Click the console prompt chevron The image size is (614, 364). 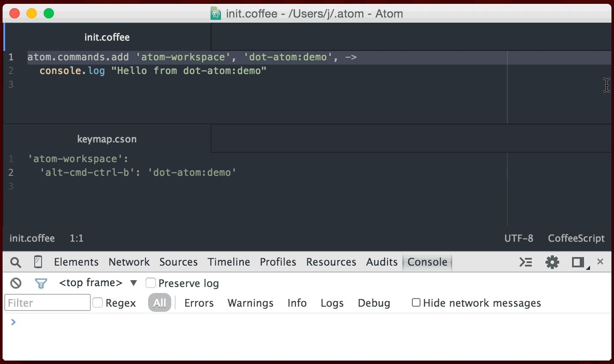coord(13,322)
